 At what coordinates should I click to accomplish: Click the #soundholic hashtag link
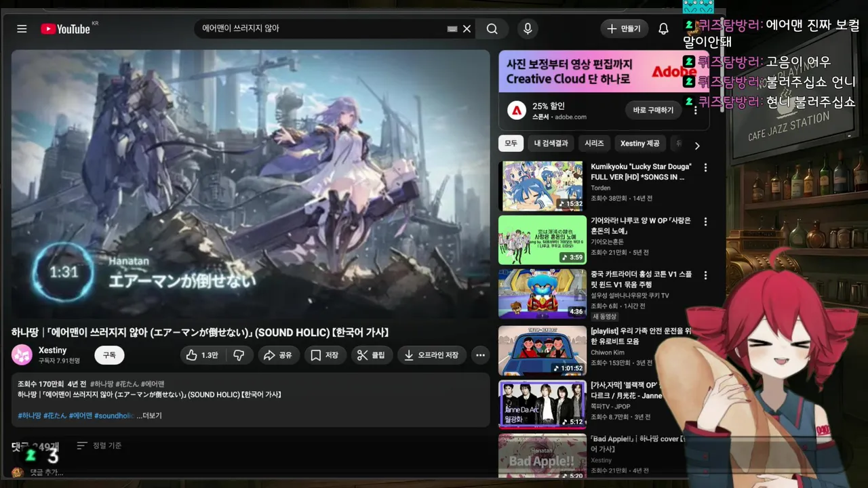(x=114, y=415)
